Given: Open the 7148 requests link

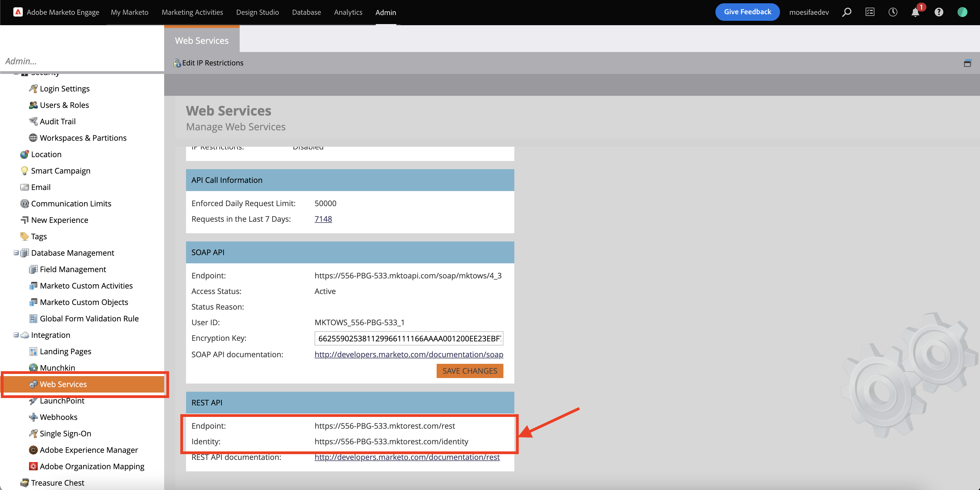Looking at the screenshot, I should 323,219.
